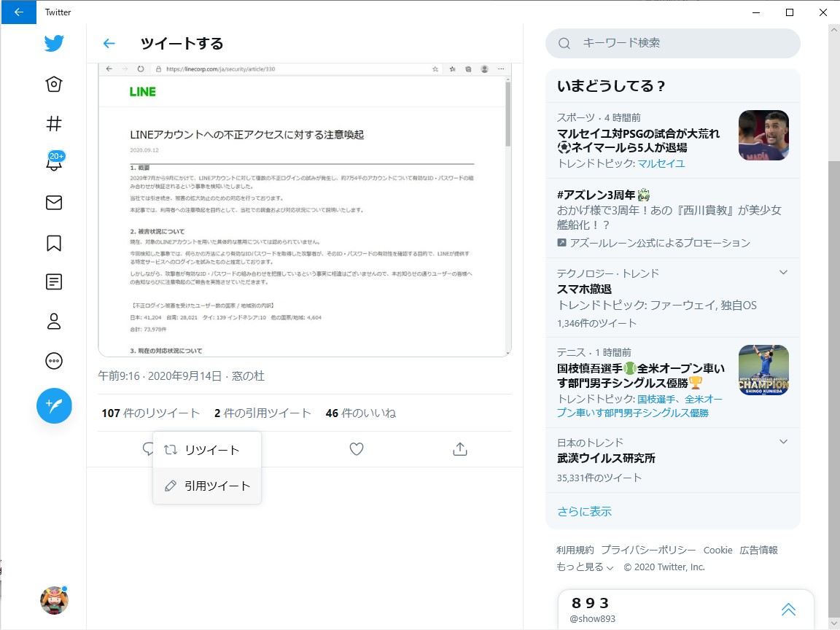The image size is (840, 630).
Task: Open tweet timestamp 午前9:16 link
Action: pos(160,376)
